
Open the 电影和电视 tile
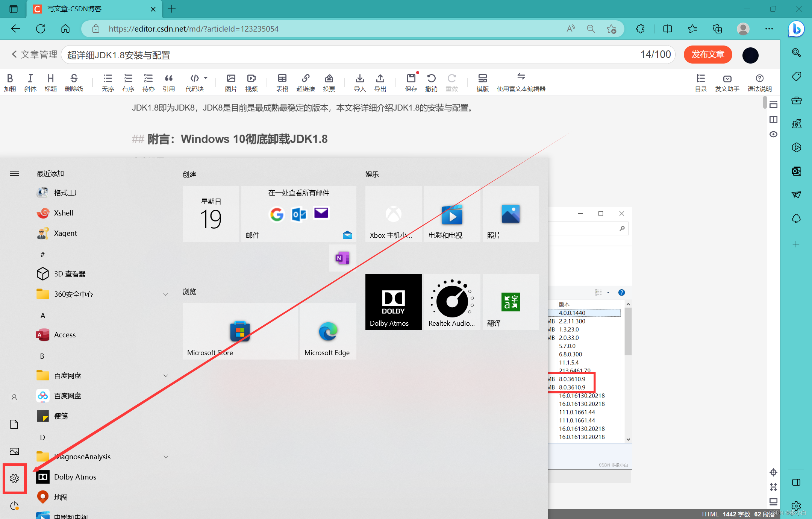[x=452, y=214]
